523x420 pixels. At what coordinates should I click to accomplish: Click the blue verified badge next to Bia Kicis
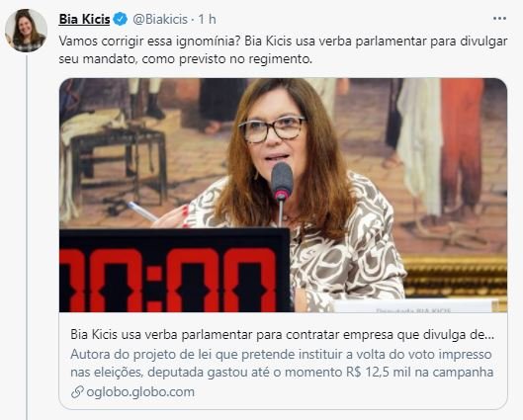[120, 19]
